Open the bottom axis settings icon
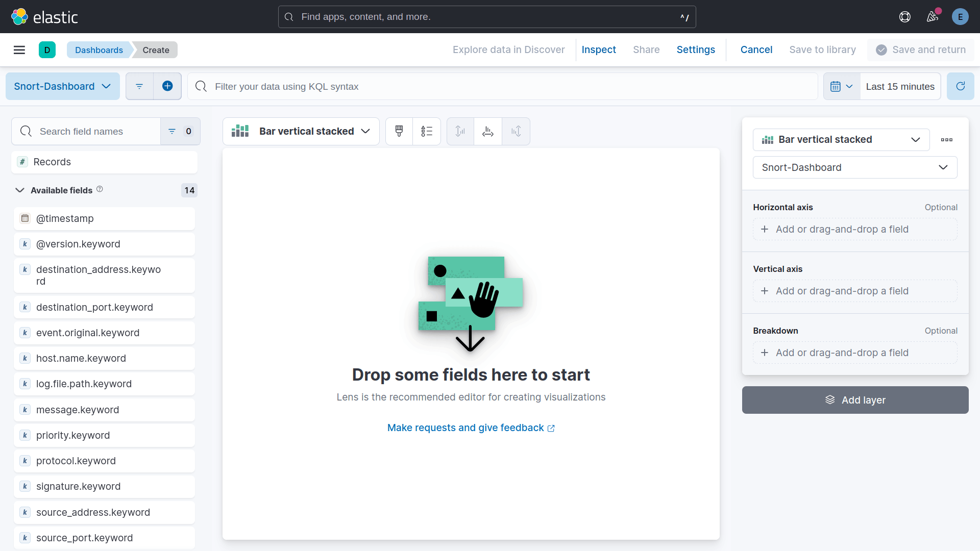Viewport: 980px width, 551px height. (x=488, y=131)
